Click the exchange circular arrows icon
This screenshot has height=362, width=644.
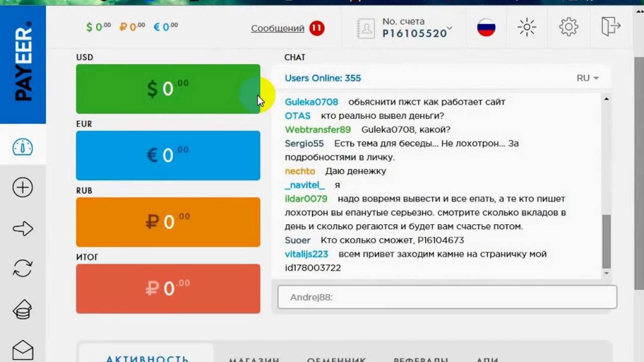tap(23, 268)
